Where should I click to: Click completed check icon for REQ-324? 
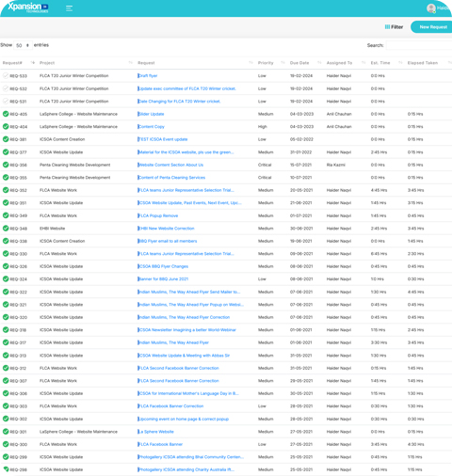click(x=6, y=279)
